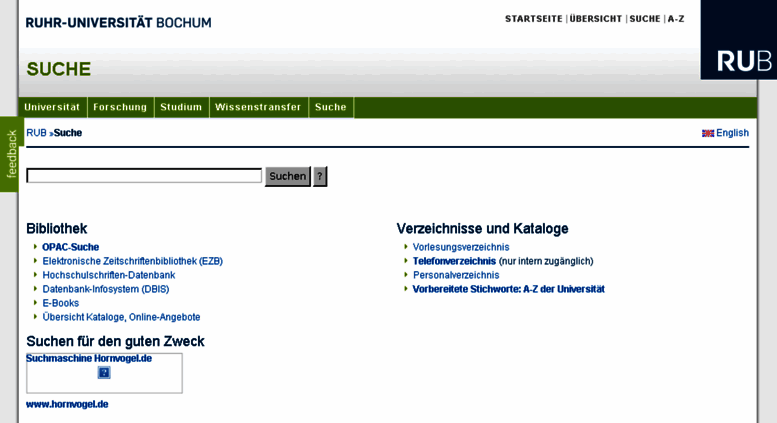Viewport: 777px width, 423px height.
Task: Click the UK flag icon beside English
Action: point(708,133)
